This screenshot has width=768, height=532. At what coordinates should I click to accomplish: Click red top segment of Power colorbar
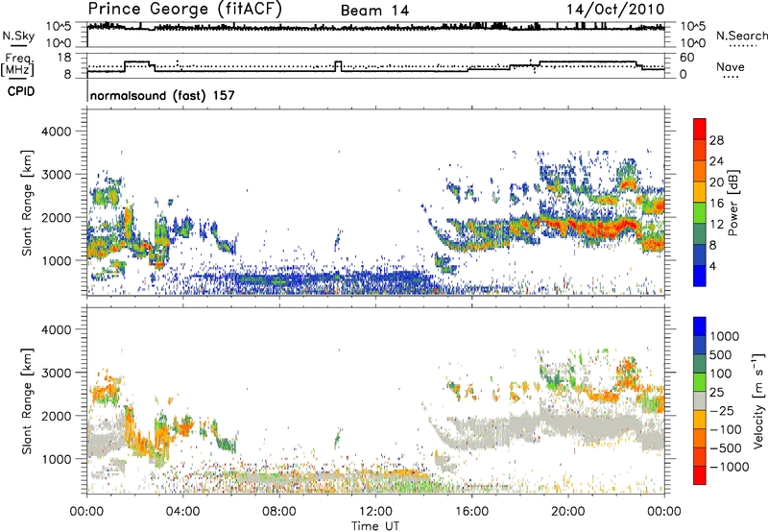click(700, 129)
